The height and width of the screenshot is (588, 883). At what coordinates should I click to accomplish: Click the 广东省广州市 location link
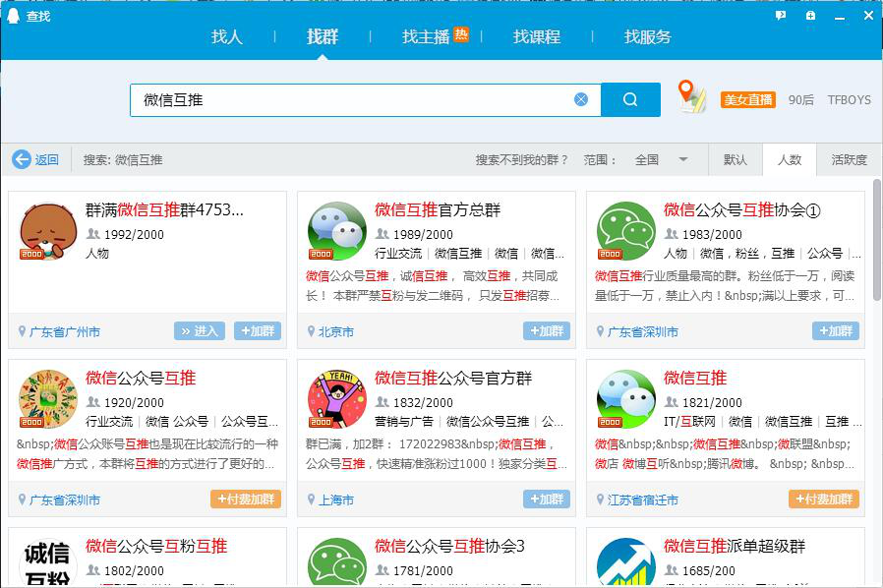click(65, 331)
